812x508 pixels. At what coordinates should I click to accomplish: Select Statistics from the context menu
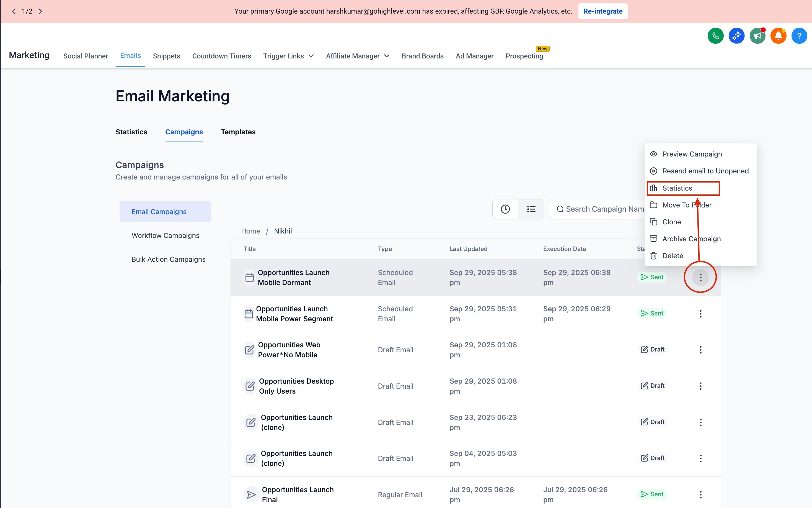point(677,188)
